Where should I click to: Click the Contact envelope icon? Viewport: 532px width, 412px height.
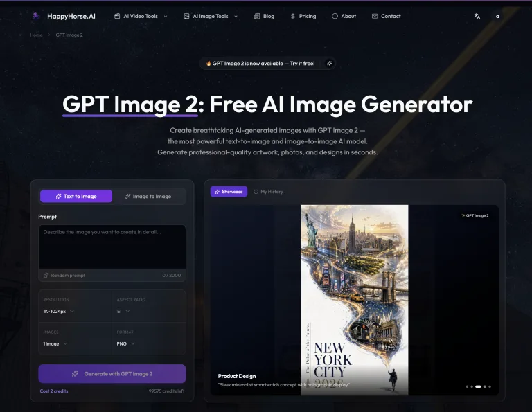375,16
